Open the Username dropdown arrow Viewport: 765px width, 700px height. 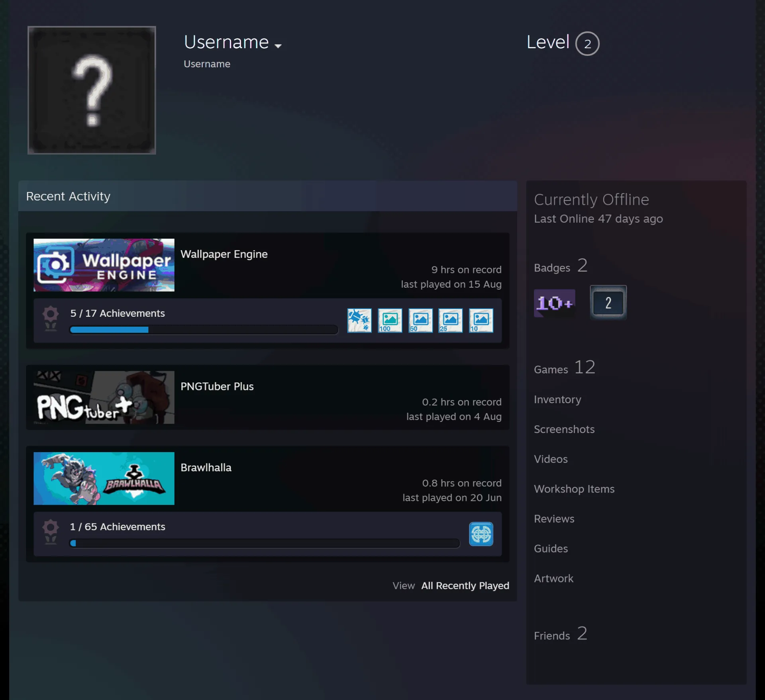pos(278,46)
